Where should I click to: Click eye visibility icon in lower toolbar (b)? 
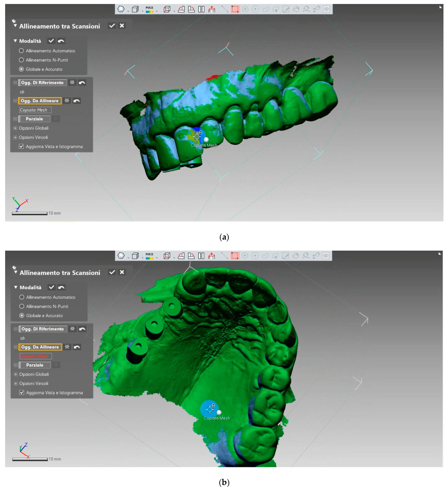click(x=326, y=255)
